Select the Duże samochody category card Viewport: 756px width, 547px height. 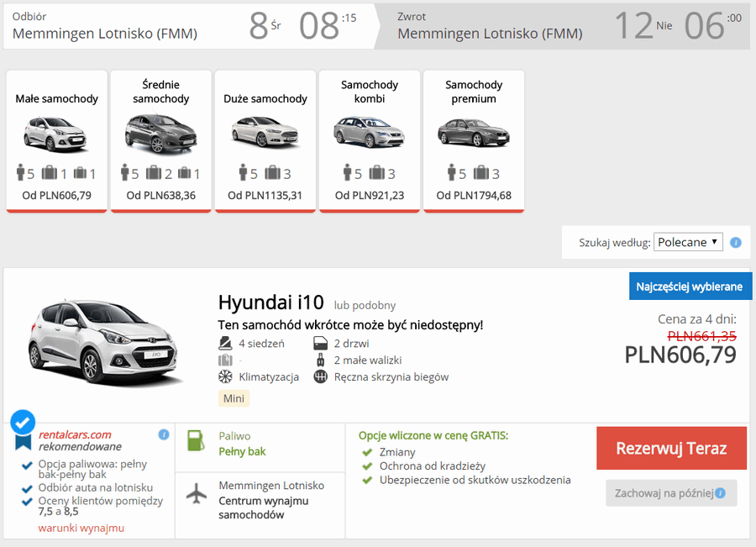coord(265,141)
